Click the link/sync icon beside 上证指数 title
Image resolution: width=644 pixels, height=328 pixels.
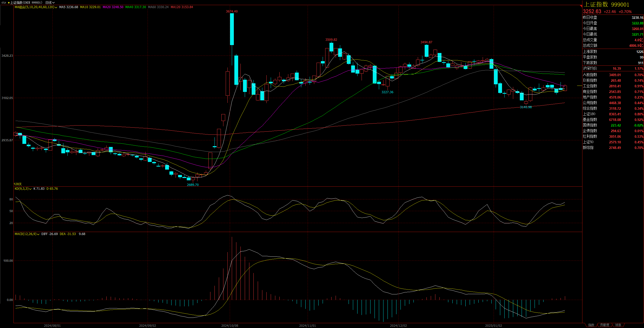pyautogui.click(x=4, y=3)
